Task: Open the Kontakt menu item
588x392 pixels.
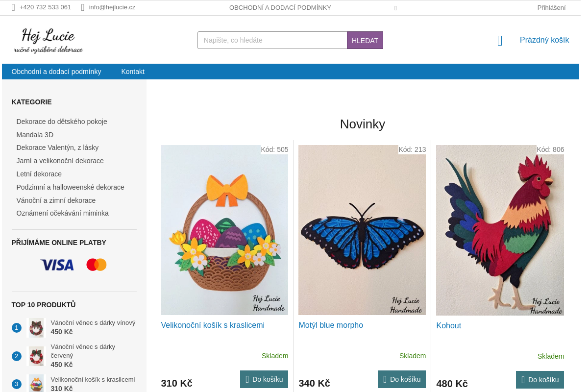Action: click(x=133, y=72)
